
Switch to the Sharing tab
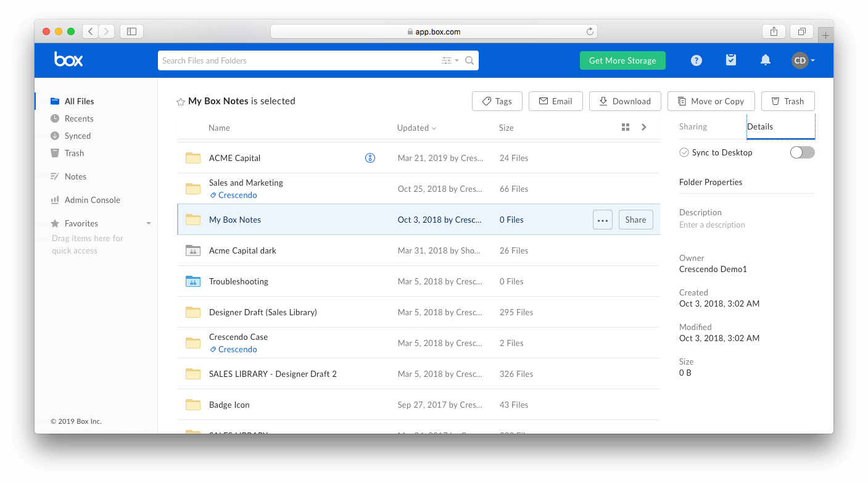[693, 126]
